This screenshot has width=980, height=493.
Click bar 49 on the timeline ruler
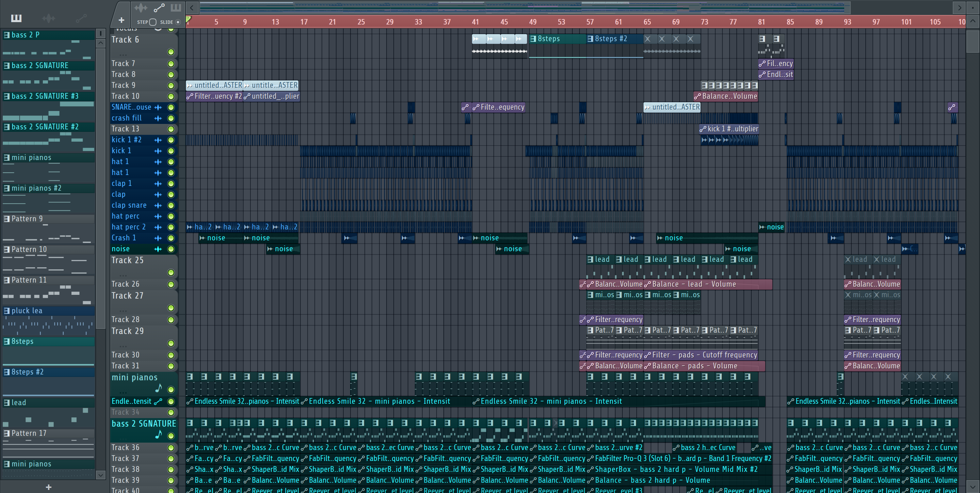(533, 22)
